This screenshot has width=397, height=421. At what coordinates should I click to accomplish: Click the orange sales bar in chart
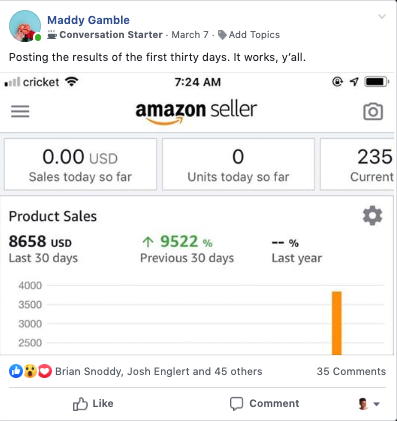point(337,323)
